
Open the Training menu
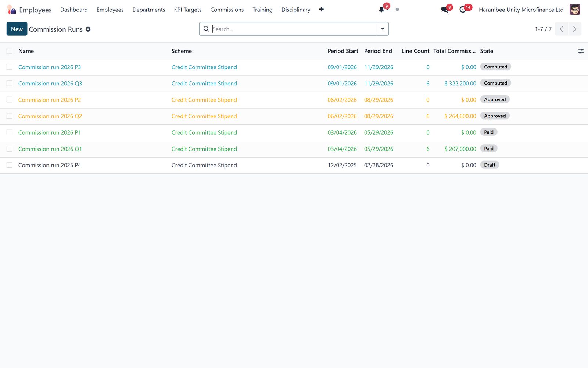click(262, 10)
